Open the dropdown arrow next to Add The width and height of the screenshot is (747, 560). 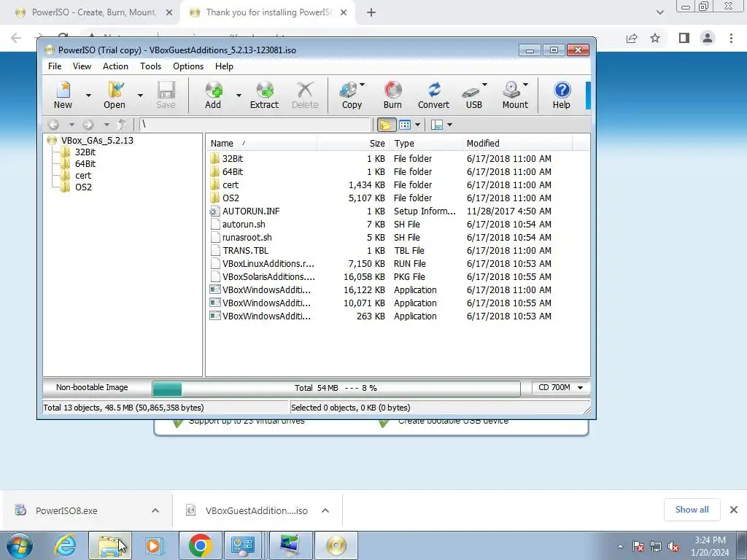point(239,96)
